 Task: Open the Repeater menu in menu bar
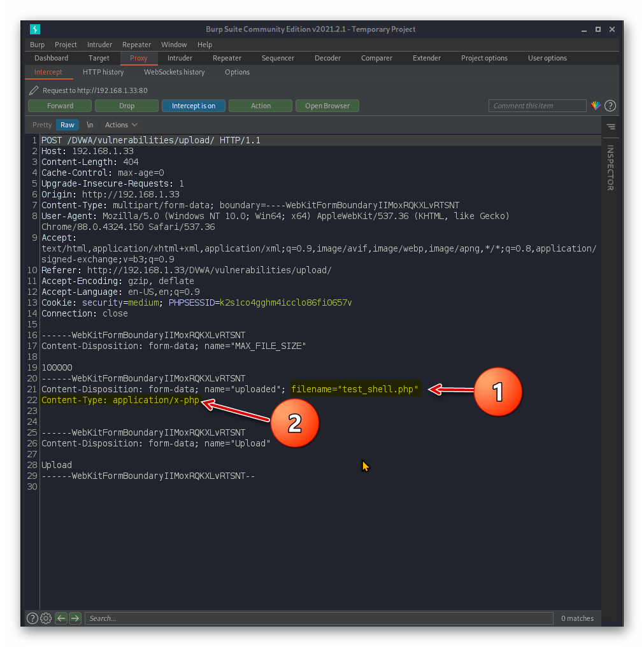coord(137,45)
